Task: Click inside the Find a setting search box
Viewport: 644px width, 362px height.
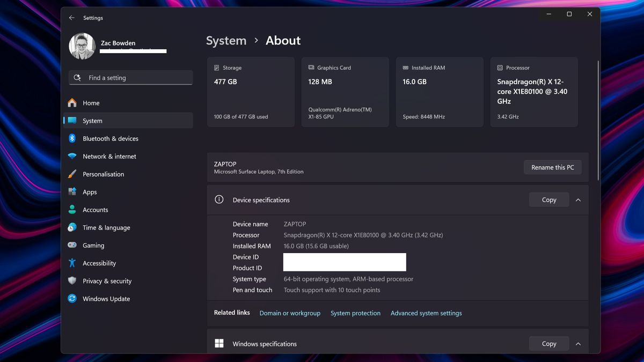Action: [130, 77]
